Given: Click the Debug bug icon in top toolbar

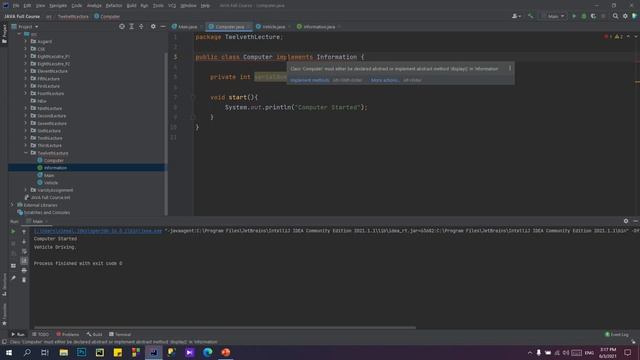Looking at the screenshot, I should point(584,16).
